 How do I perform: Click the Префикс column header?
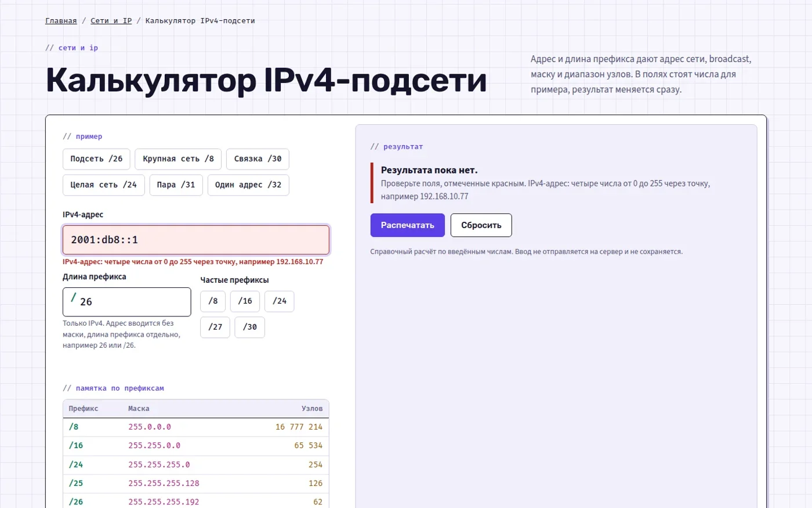click(84, 409)
